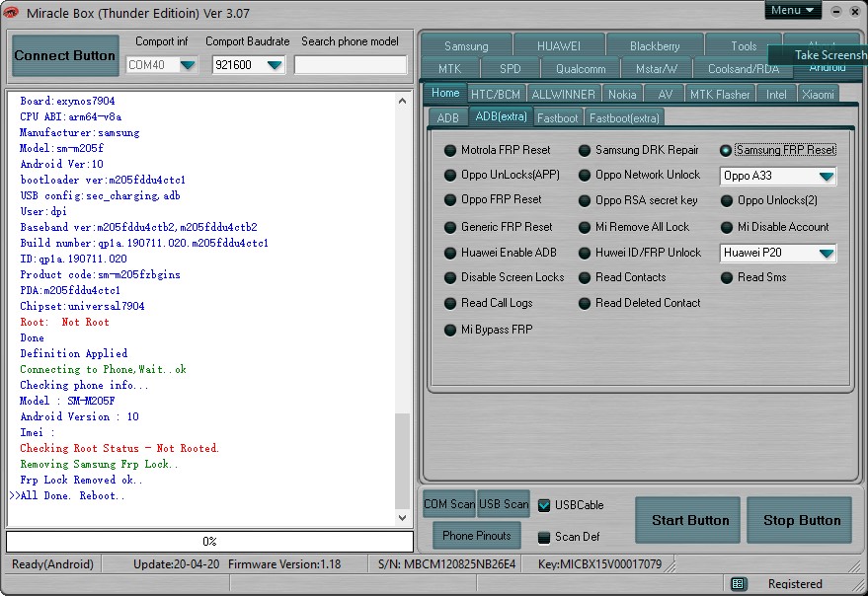Open the Menu dropdown button

(793, 10)
